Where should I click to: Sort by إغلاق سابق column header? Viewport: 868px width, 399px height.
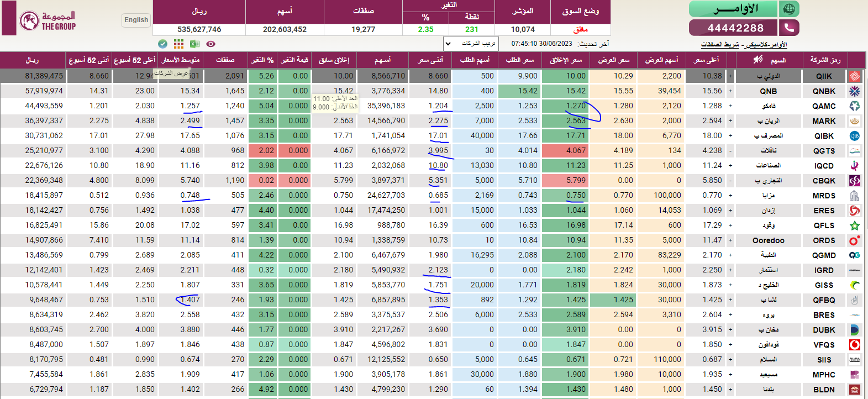point(334,60)
